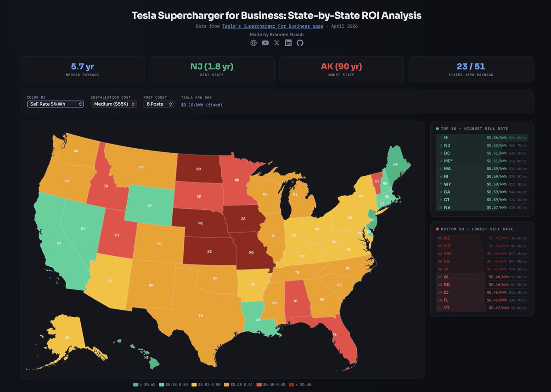Select the IA row in Bottom 10

(x=482, y=269)
